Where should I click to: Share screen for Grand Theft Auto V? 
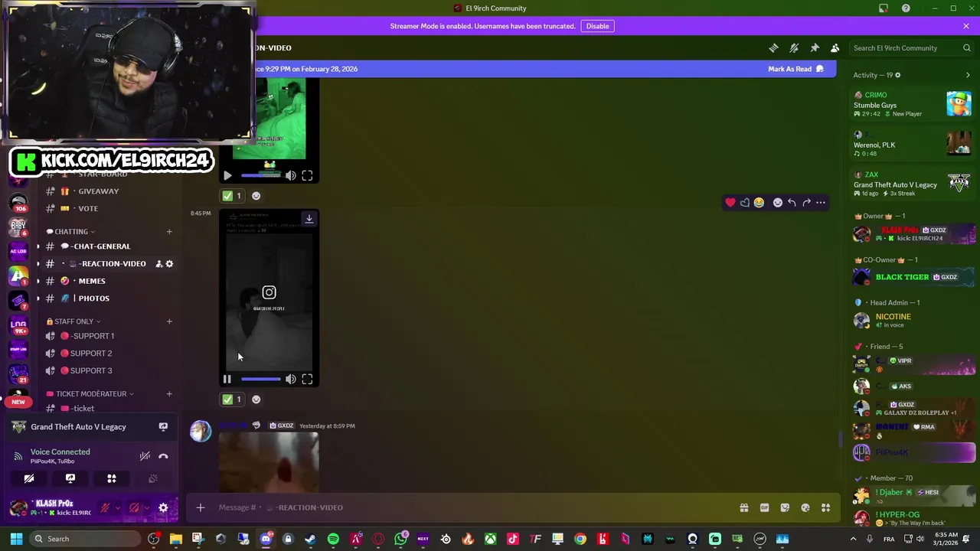tap(163, 427)
